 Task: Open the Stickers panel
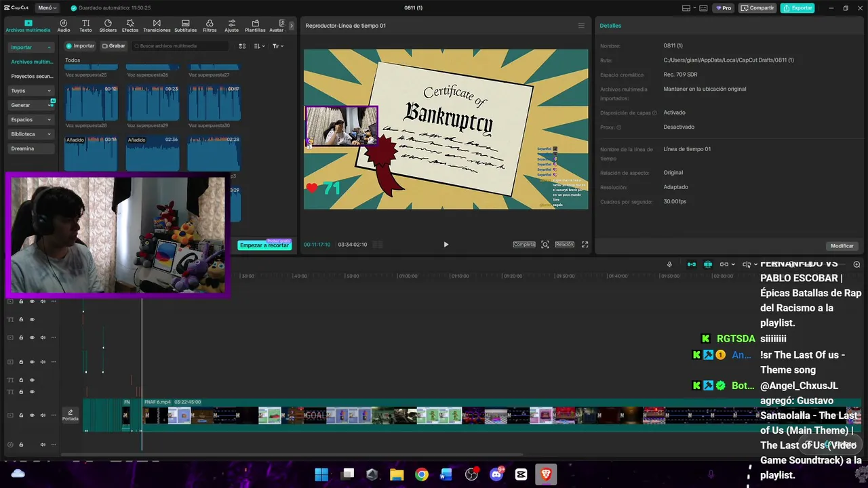(x=108, y=26)
